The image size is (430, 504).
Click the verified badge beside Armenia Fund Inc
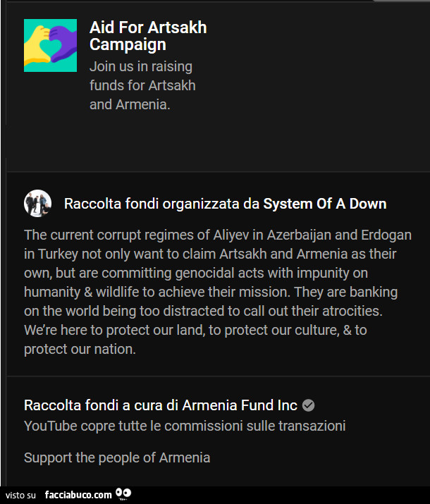(x=308, y=405)
